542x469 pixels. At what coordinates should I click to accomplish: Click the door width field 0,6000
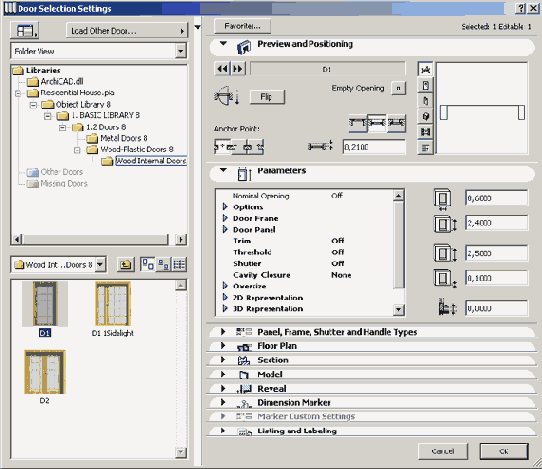tap(496, 198)
